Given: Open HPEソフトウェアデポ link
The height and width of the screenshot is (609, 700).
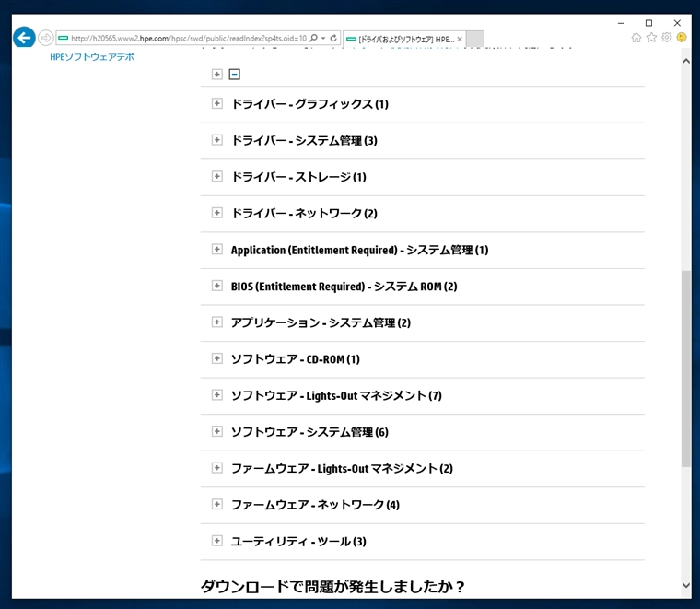Looking at the screenshot, I should coord(92,57).
